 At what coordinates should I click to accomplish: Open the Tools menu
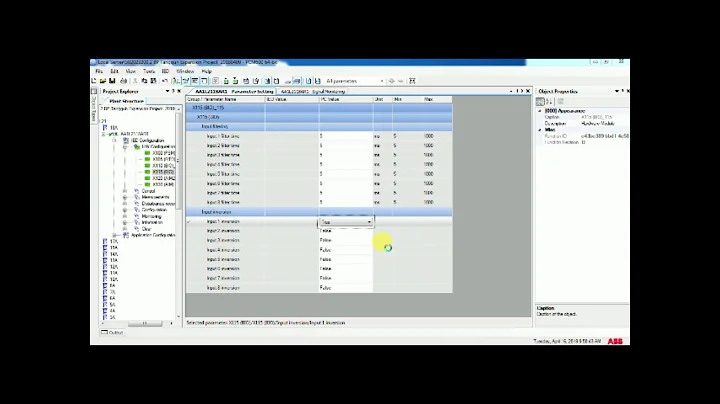click(149, 72)
